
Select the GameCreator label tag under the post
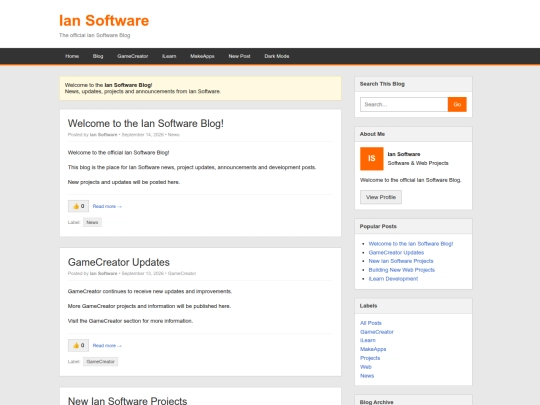(101, 361)
